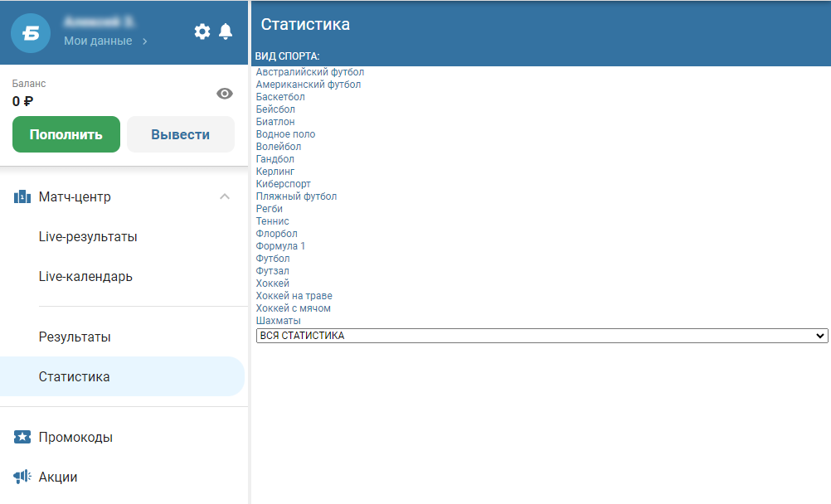Click the ВИД СПОРТА label
831x504 pixels.
tap(287, 56)
